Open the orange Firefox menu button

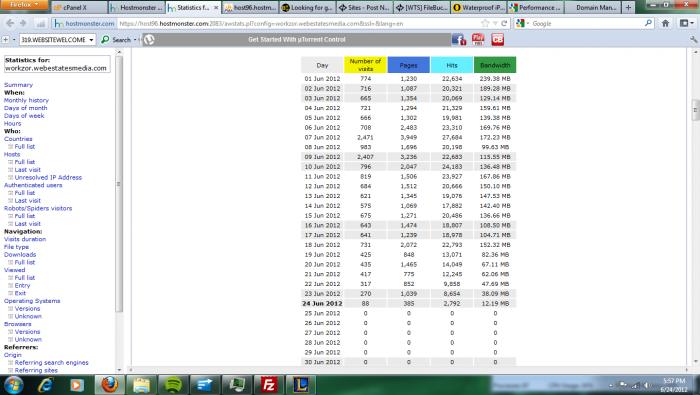(x=24, y=5)
